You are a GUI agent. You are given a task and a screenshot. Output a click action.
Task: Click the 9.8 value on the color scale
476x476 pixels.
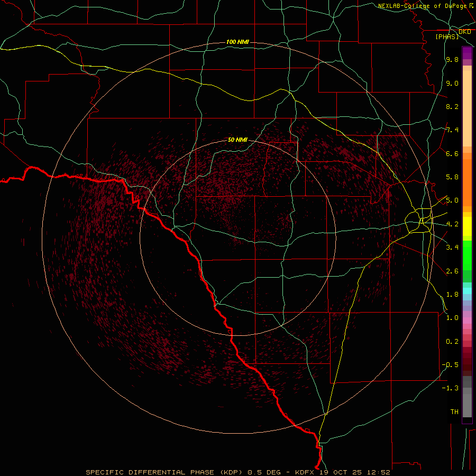coord(452,59)
